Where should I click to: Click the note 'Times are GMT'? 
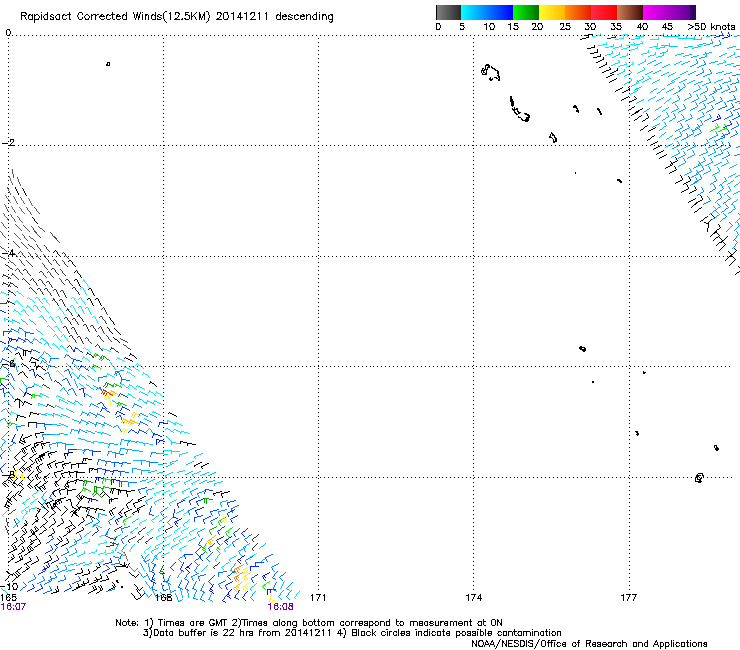click(x=193, y=623)
